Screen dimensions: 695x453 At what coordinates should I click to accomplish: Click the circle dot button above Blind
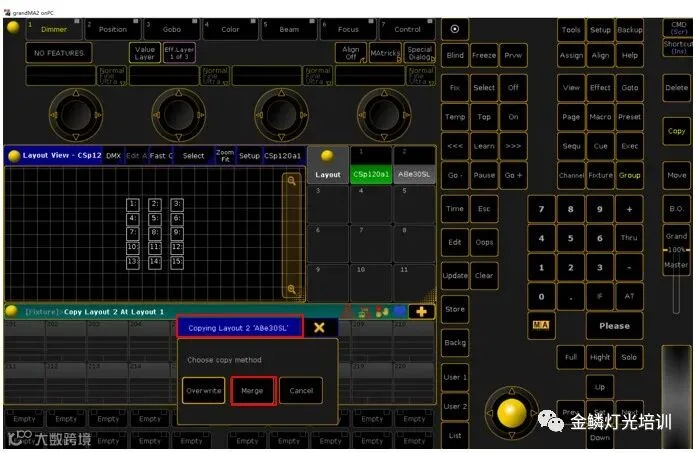(454, 29)
